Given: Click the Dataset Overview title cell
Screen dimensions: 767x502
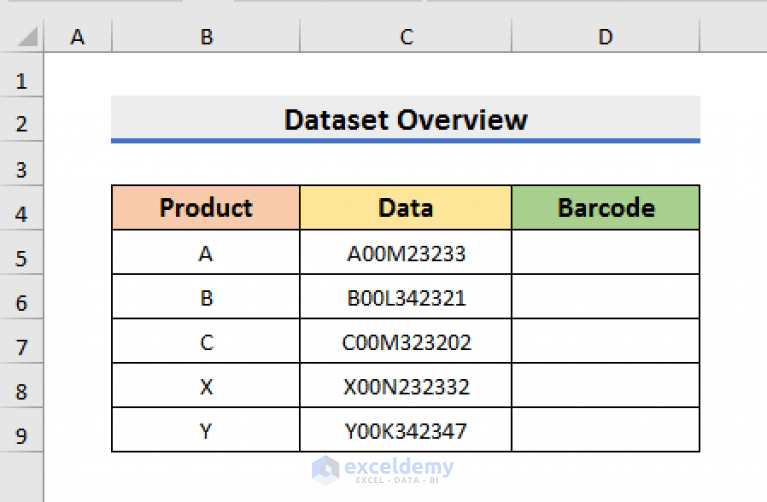Looking at the screenshot, I should tap(406, 119).
